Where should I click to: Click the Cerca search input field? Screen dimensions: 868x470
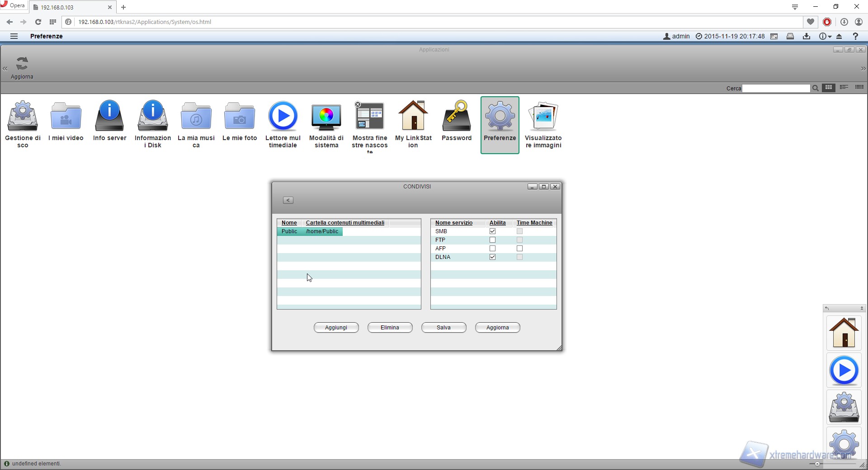pyautogui.click(x=776, y=89)
